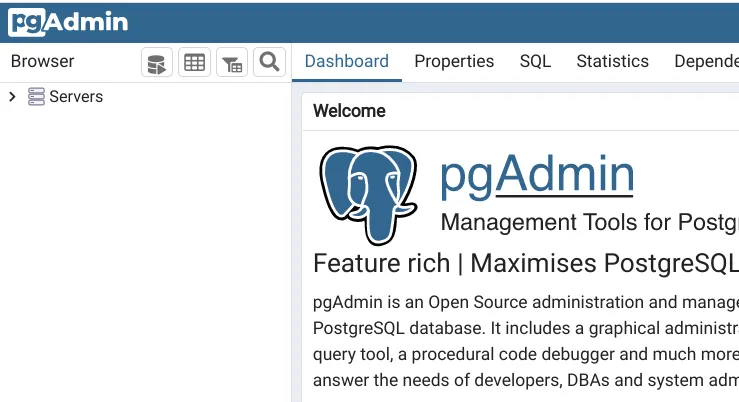The width and height of the screenshot is (739, 402).
Task: Click the Welcome panel heading
Action: click(x=349, y=111)
